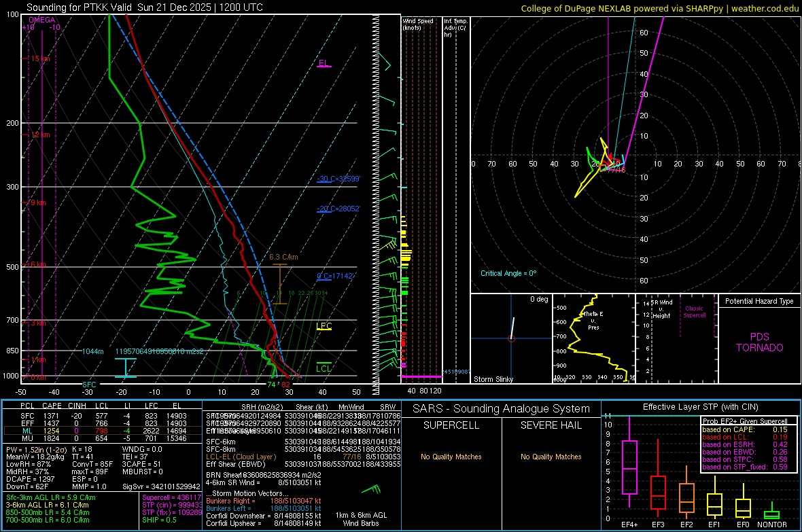The height and width of the screenshot is (532, 802).
Task: Select the based on STP_fixed probability row
Action: coord(745,467)
